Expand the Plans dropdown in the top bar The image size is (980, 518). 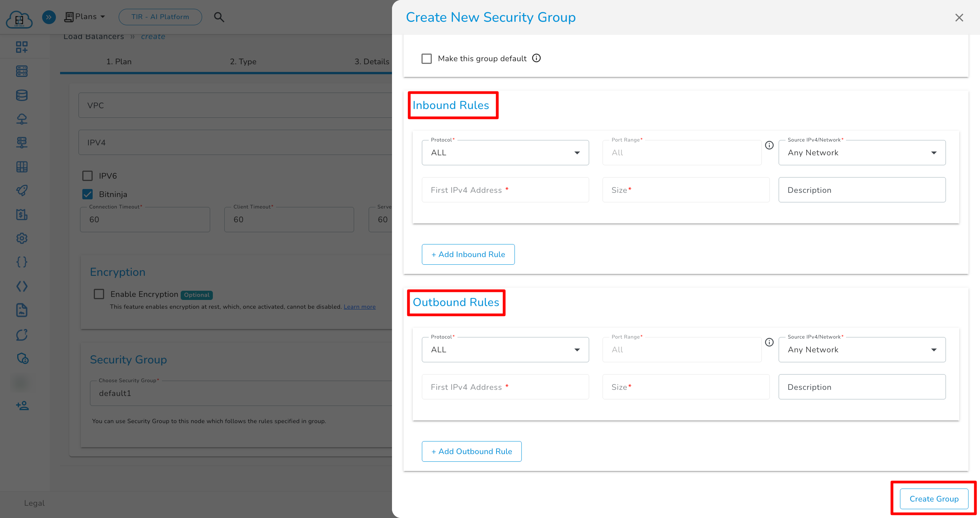click(x=85, y=16)
